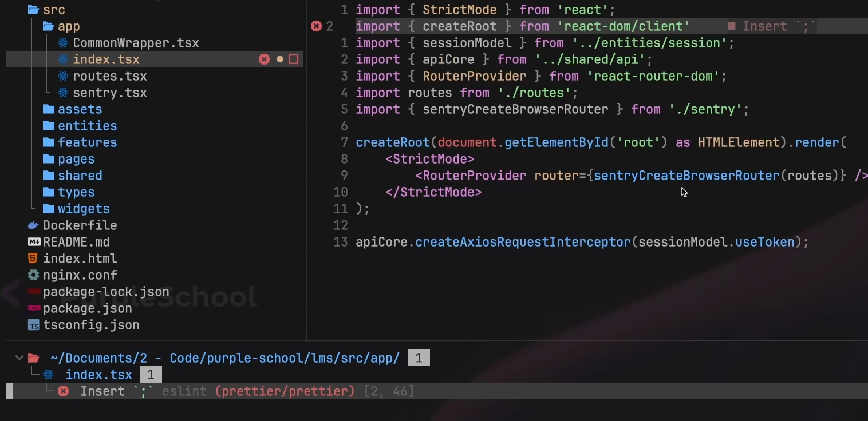Collapse diagnostics folder chevron in bottom panel
This screenshot has height=421, width=868.
tap(19, 358)
